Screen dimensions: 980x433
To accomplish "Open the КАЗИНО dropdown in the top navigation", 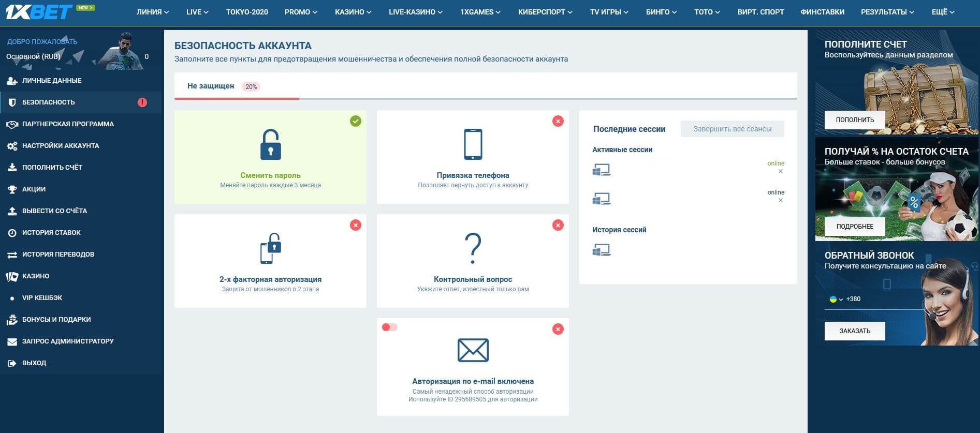I will click(x=353, y=12).
